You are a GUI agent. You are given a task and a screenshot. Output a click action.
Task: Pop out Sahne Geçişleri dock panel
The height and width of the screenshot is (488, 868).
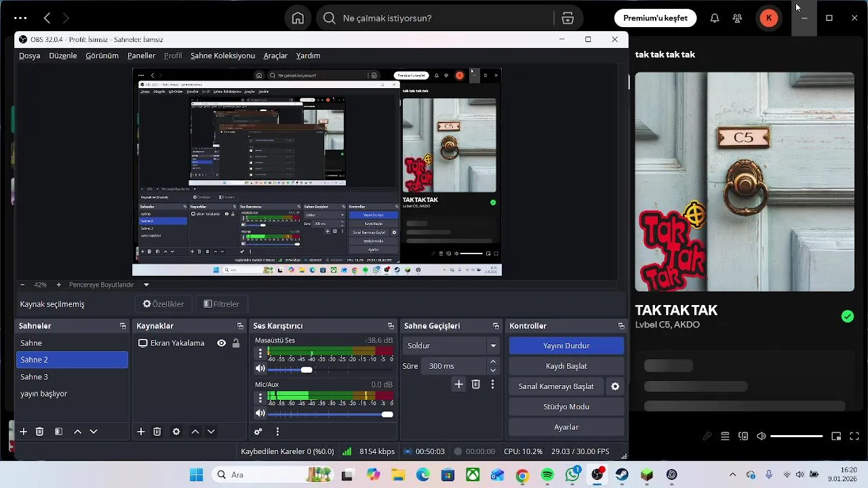tap(496, 326)
